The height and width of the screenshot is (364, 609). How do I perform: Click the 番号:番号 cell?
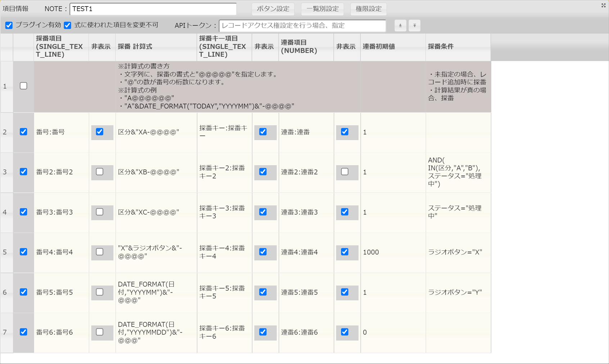pyautogui.click(x=62, y=132)
